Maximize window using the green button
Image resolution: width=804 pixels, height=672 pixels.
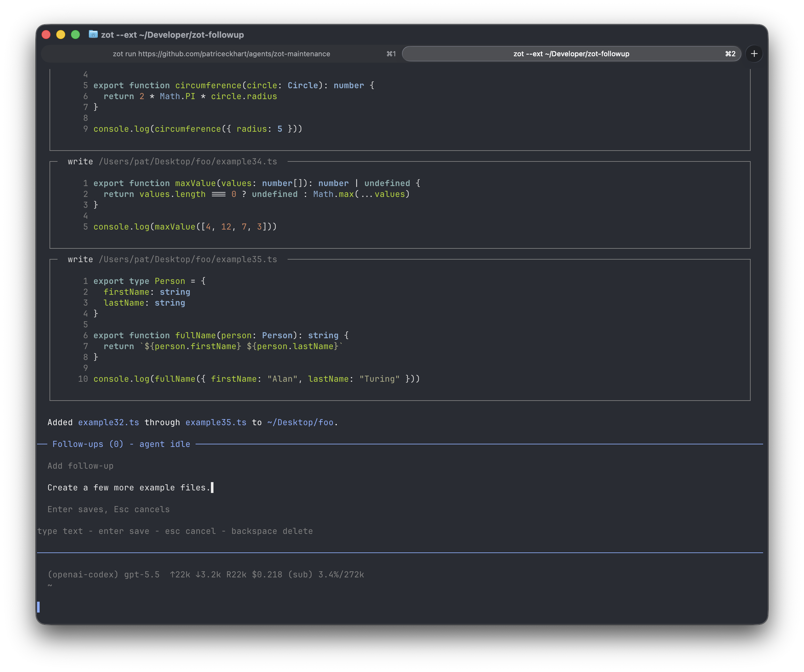point(75,35)
